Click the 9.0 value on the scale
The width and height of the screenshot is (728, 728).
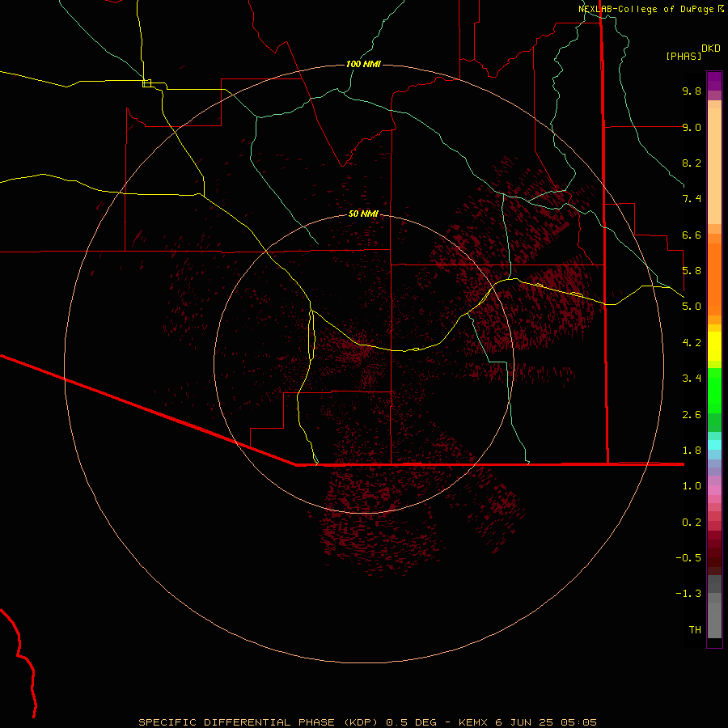click(692, 127)
